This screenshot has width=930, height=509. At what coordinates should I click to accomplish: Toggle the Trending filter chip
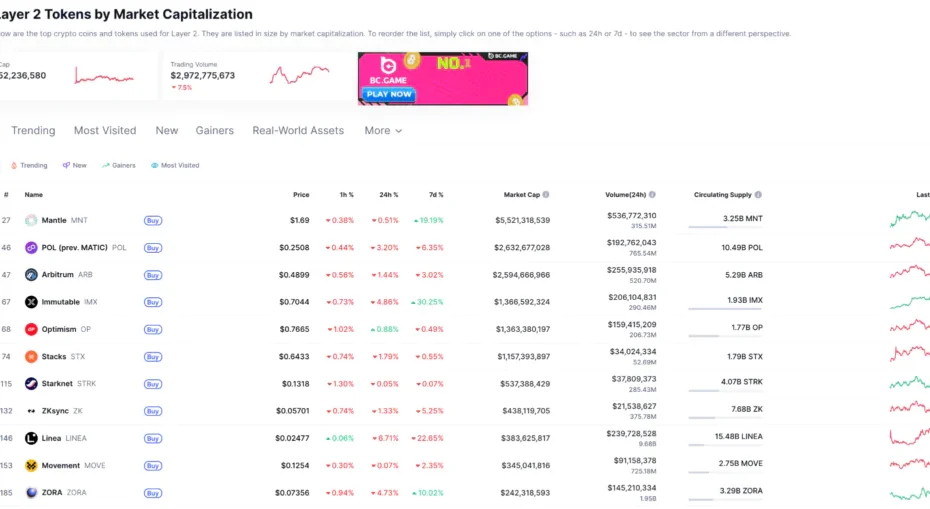pos(29,165)
